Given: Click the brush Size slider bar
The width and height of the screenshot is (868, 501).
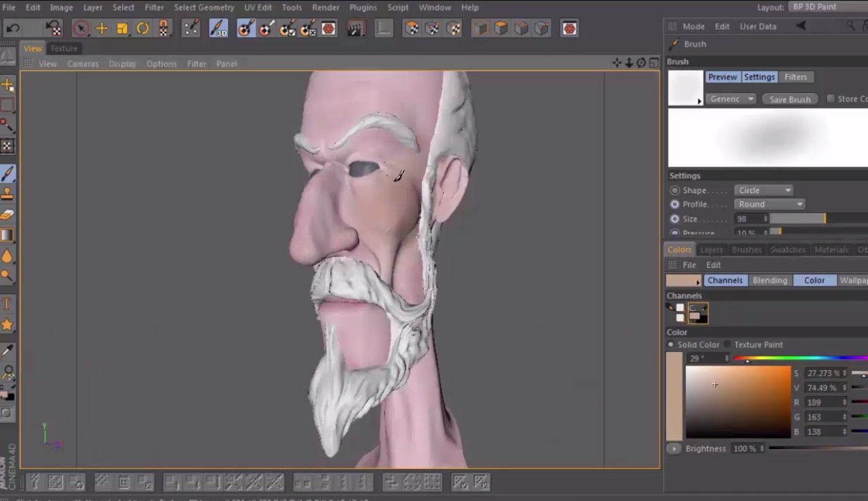Looking at the screenshot, I should coord(819,219).
